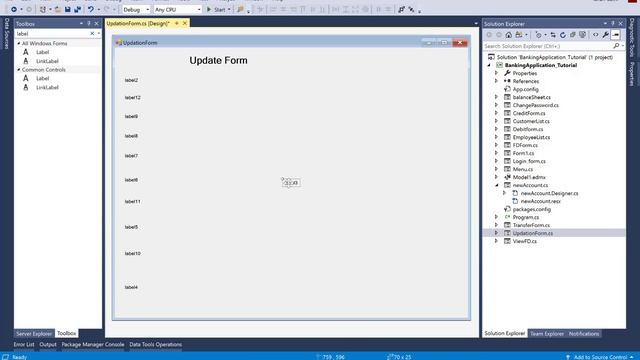Collapse the All Windows Forms group
This screenshot has height=360, width=640.
pyautogui.click(x=19, y=43)
